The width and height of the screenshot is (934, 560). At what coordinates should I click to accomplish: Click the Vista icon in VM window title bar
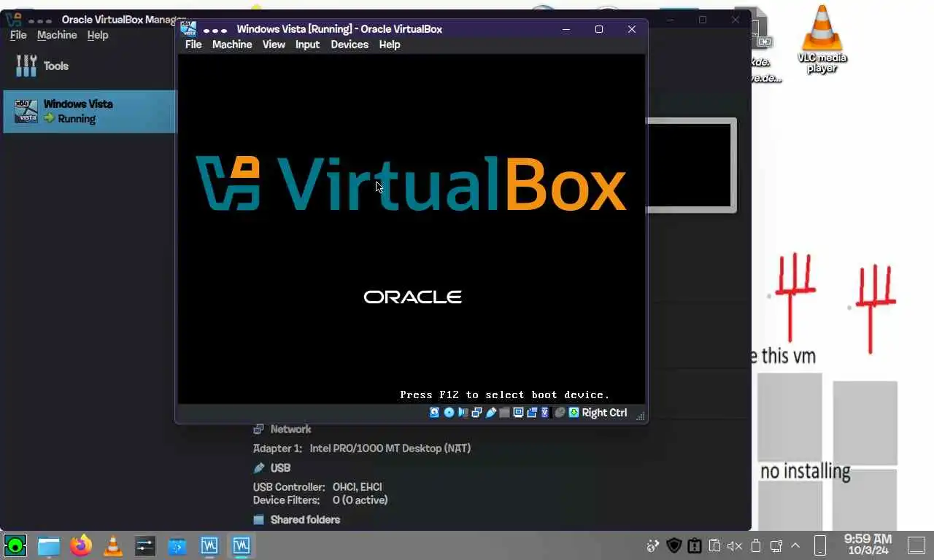[188, 29]
